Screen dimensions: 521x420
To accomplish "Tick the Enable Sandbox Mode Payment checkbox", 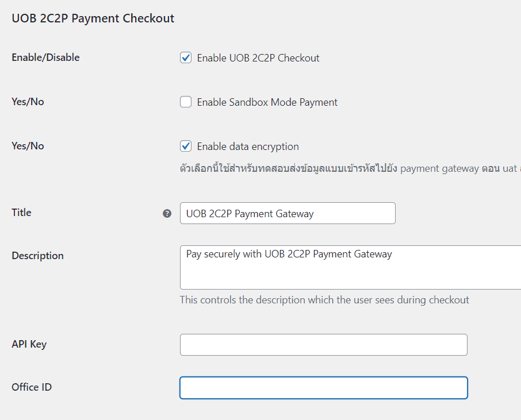I will pyautogui.click(x=186, y=102).
